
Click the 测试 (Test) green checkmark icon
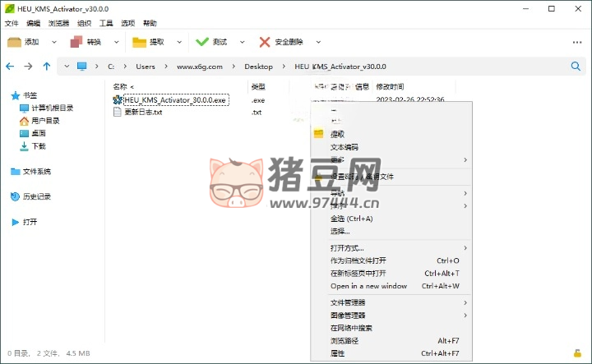pos(202,42)
